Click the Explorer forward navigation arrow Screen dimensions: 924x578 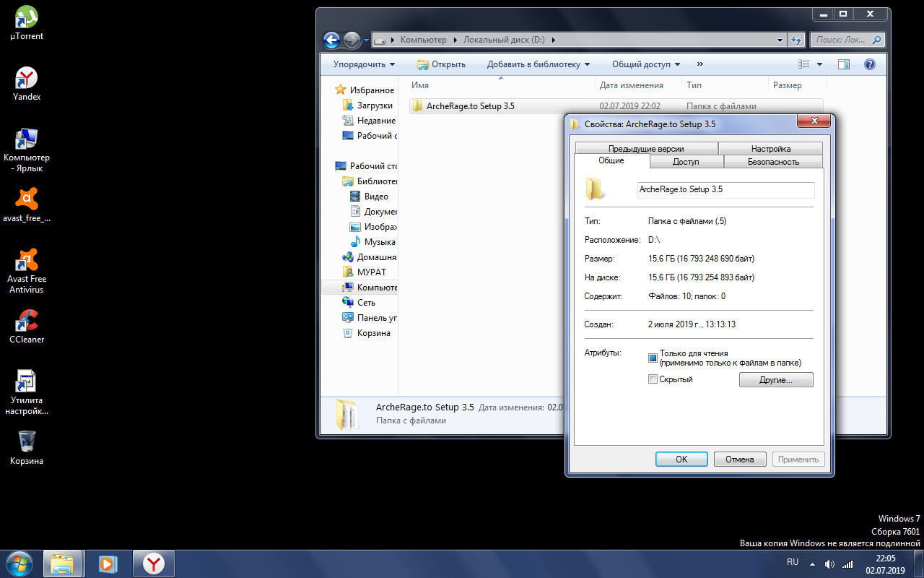point(352,40)
